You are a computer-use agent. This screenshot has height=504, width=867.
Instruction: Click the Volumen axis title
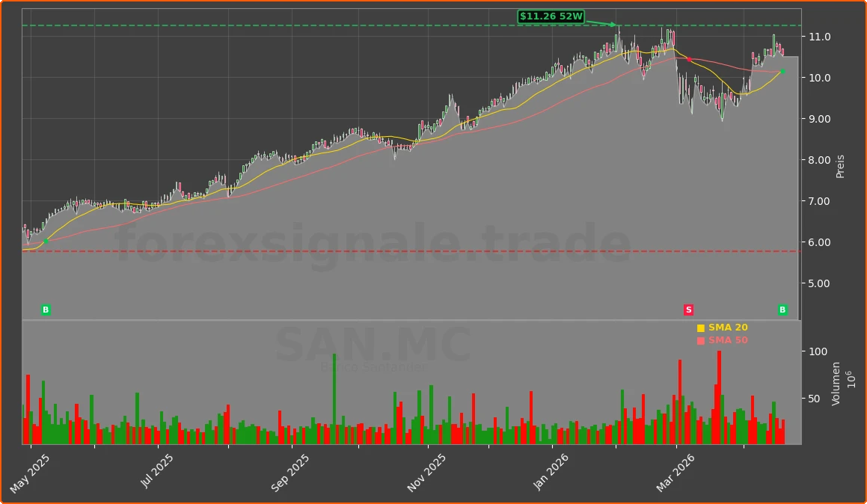tap(836, 384)
